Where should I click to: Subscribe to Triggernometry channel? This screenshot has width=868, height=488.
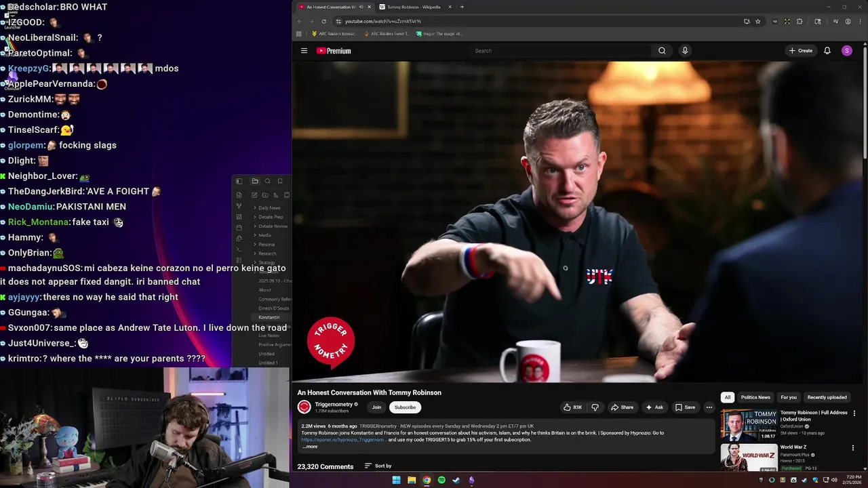pyautogui.click(x=405, y=407)
